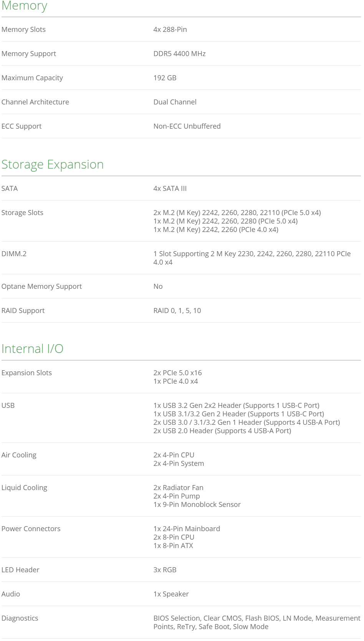
Task: Click the Optane Memory Support label
Action: (x=41, y=287)
